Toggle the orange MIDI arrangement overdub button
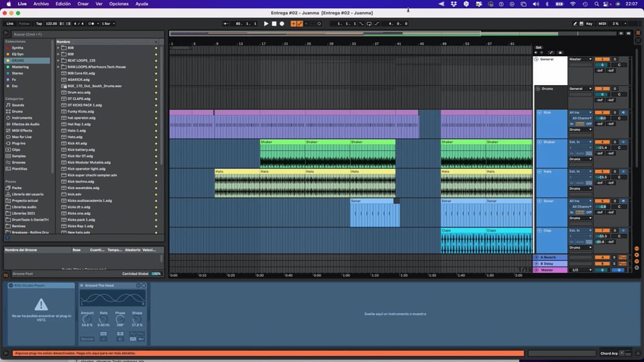 pyautogui.click(x=293, y=24)
